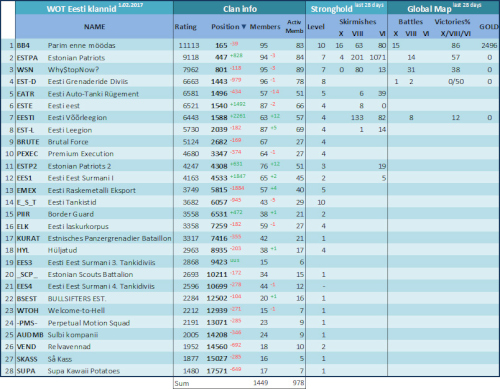This screenshot has width=500, height=389.
Task: Select the Clan info section header
Action: click(240, 9)
